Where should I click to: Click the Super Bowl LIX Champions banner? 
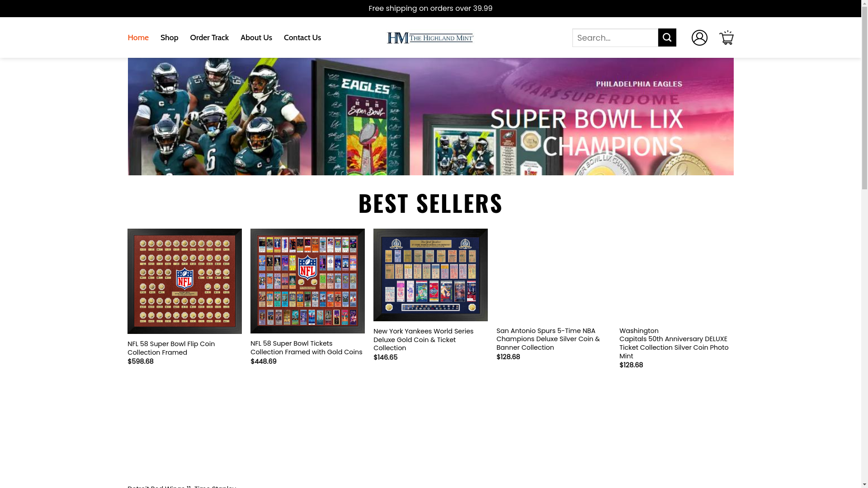click(430, 117)
